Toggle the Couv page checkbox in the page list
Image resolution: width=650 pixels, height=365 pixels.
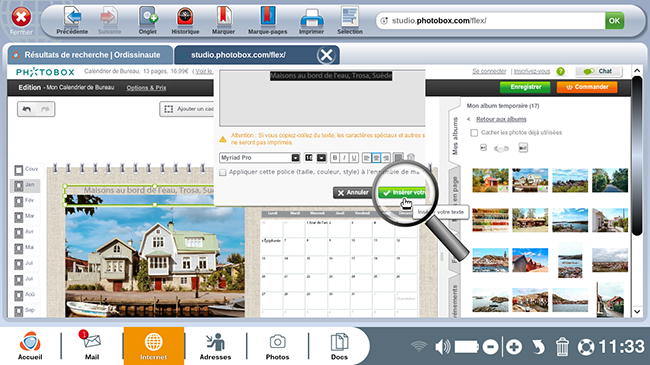coord(19,170)
